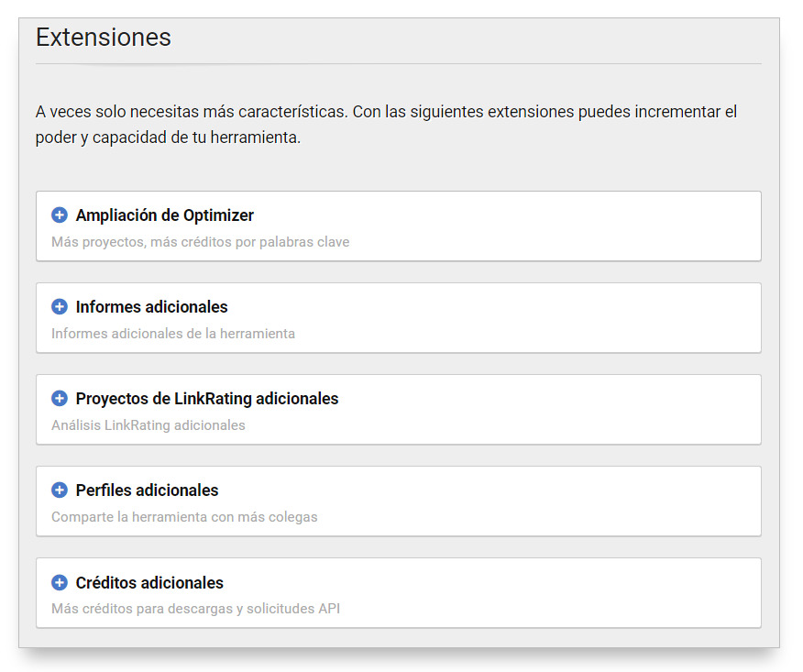Click "Comparte la herramienta con más colegas"
Viewport: 803px width, 672px height.
click(184, 517)
